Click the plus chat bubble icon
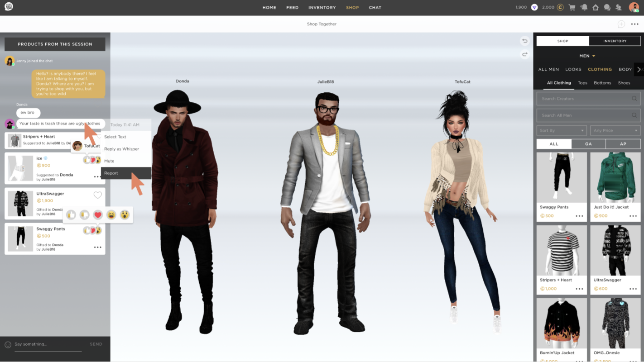This screenshot has height=362, width=644. (621, 24)
